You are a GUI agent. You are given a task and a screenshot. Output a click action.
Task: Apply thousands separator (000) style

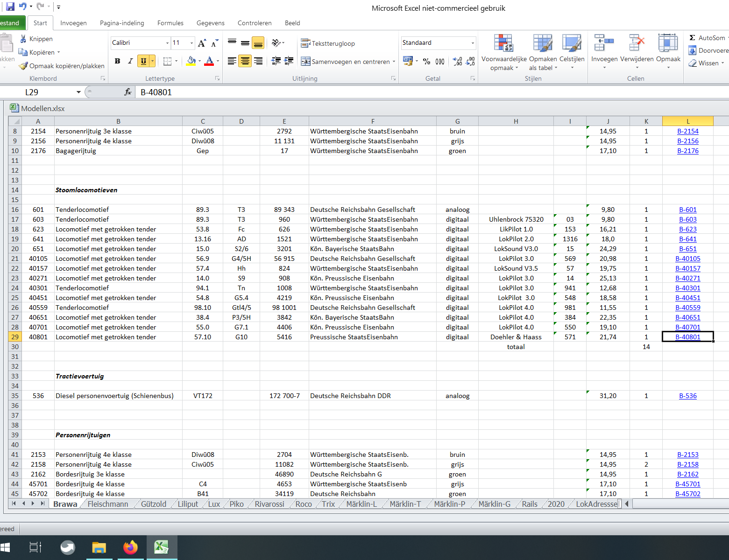click(x=439, y=61)
